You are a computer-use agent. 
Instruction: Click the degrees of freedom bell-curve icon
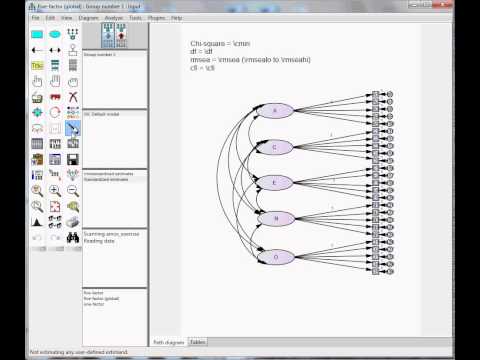pos(37,222)
